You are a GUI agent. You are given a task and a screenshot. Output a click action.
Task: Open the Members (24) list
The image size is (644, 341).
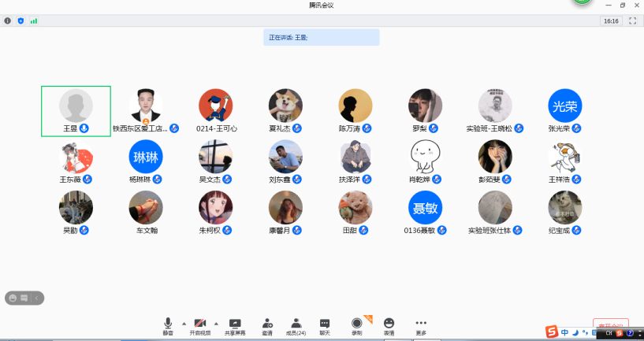coord(296,324)
